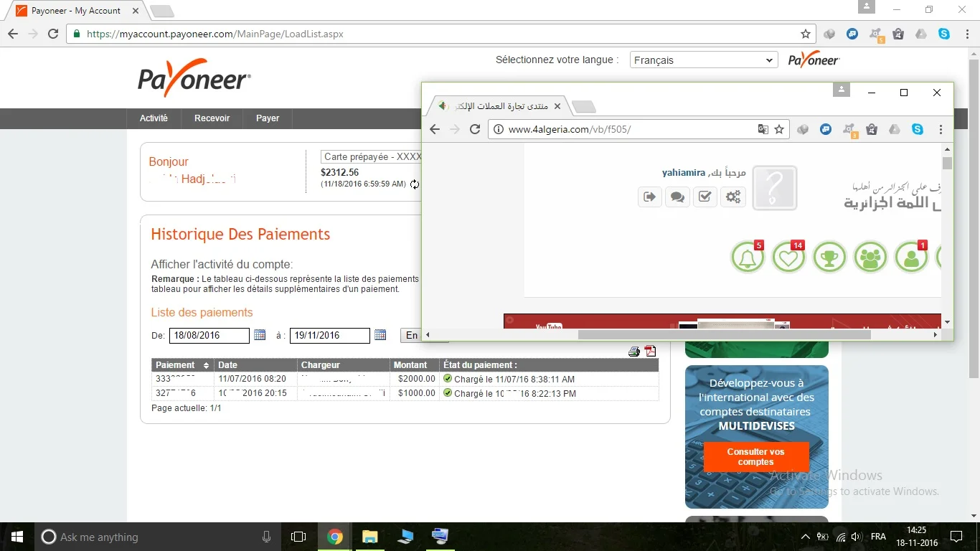This screenshot has width=980, height=551.
Task: Open the Recevoir menu
Action: [x=212, y=118]
